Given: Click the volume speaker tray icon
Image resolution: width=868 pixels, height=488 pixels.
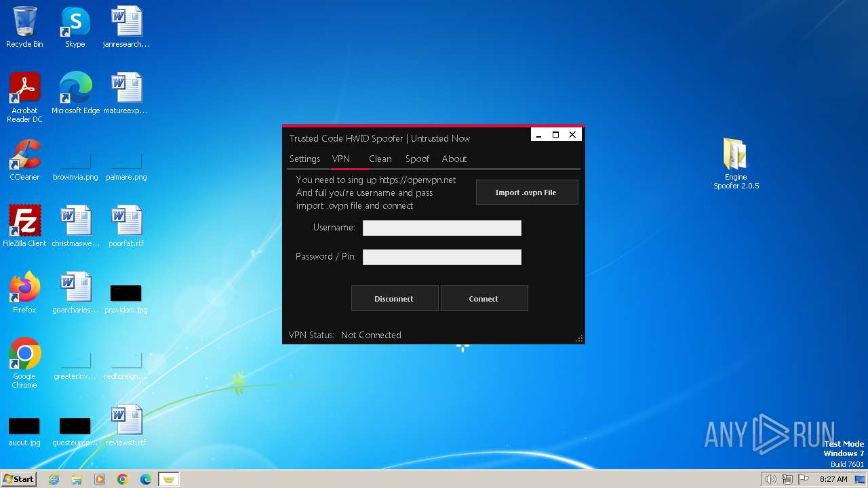Looking at the screenshot, I should click(x=770, y=479).
